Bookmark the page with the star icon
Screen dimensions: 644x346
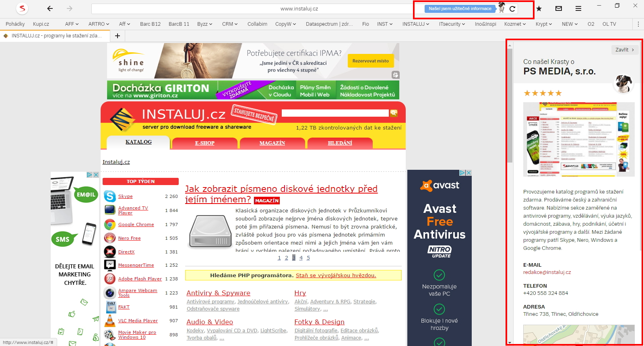(539, 8)
